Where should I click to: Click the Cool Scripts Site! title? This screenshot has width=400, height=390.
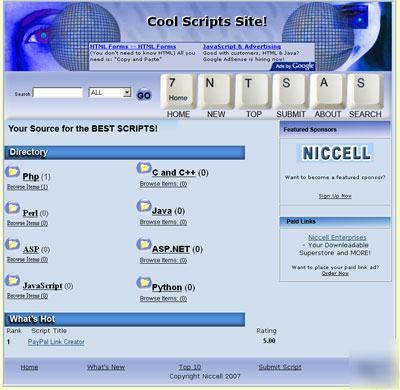[x=207, y=22]
